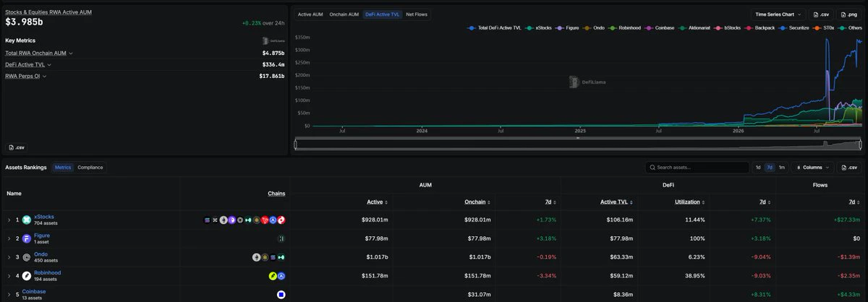Toggle Total DeFi Active TVL legend

tap(495, 27)
